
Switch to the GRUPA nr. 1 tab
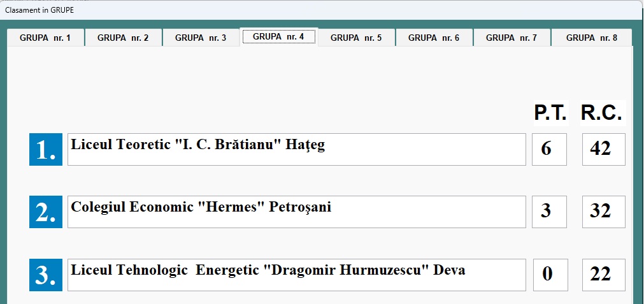[x=45, y=38]
